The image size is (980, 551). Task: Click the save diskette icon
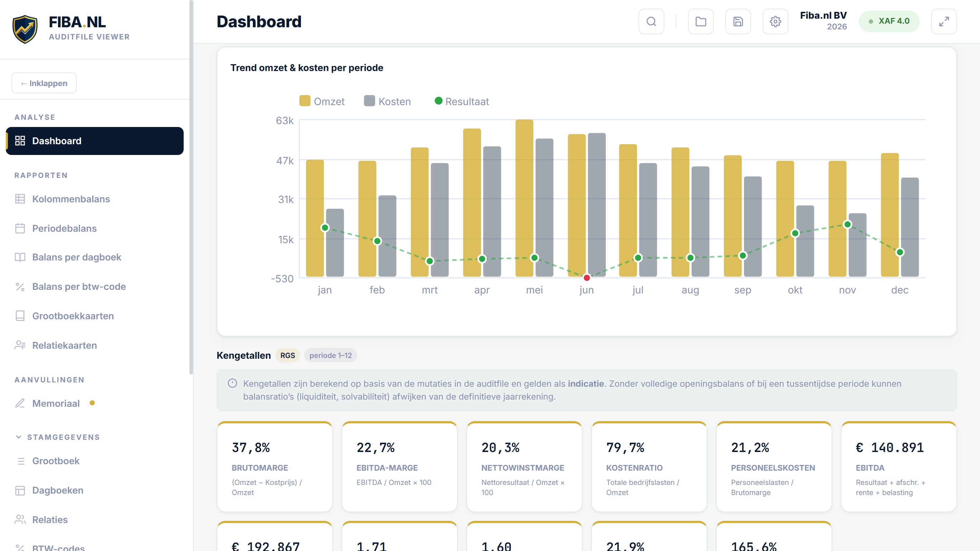coord(738,22)
